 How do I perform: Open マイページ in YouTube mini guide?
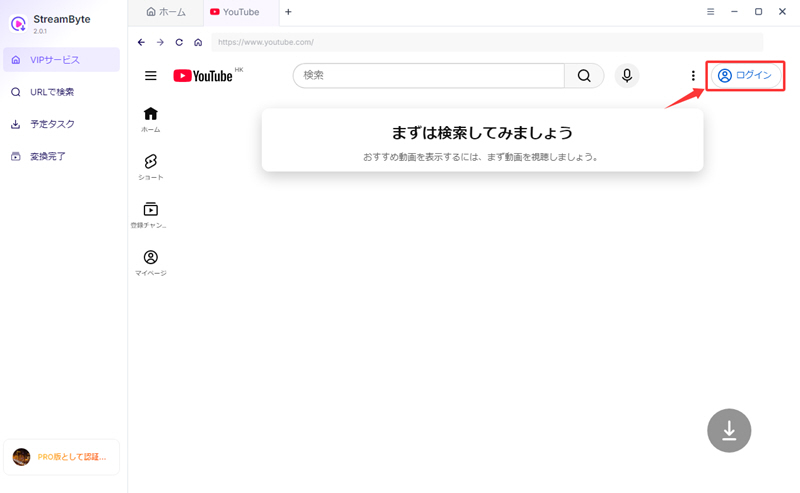pos(151,263)
